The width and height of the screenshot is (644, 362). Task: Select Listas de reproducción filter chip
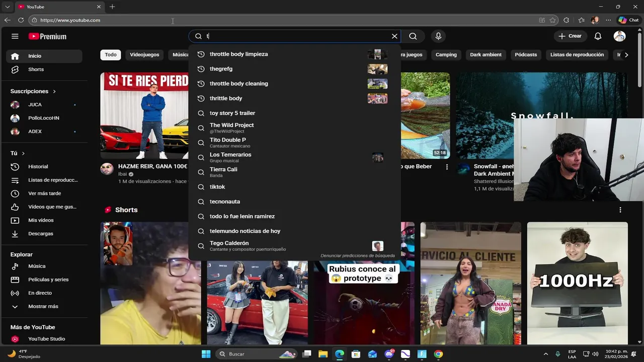pos(577,55)
